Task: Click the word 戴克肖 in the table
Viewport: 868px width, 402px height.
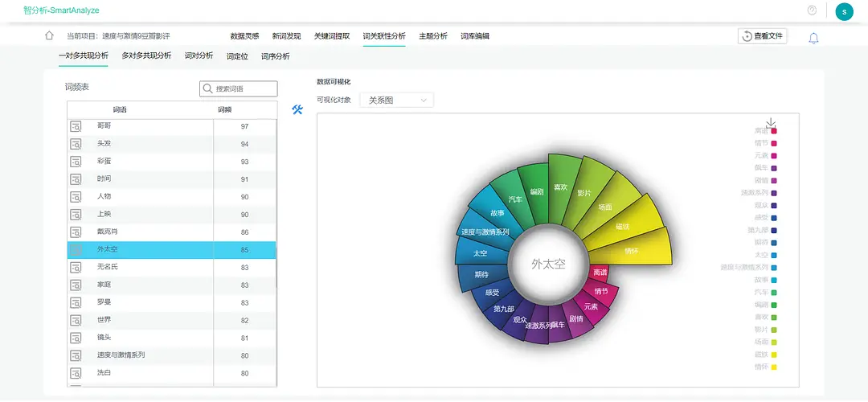Action: 108,232
